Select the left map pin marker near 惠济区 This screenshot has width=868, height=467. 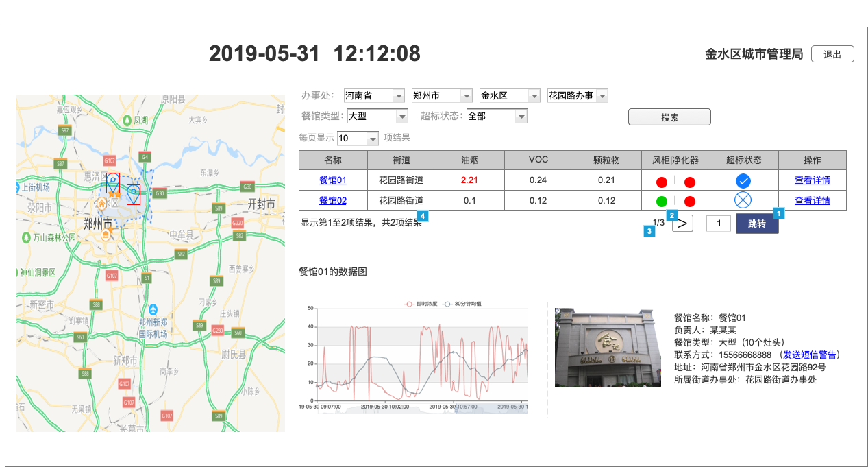(x=113, y=183)
